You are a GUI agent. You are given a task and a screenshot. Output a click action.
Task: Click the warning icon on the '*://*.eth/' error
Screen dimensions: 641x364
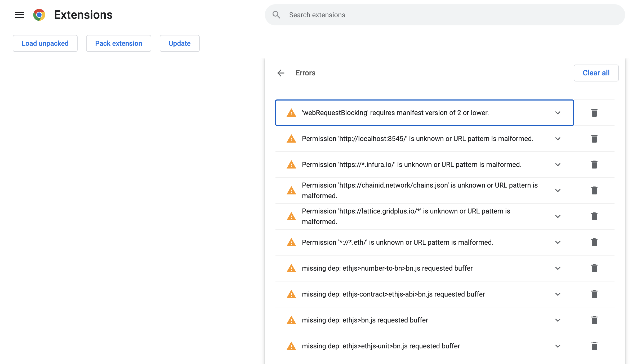291,242
